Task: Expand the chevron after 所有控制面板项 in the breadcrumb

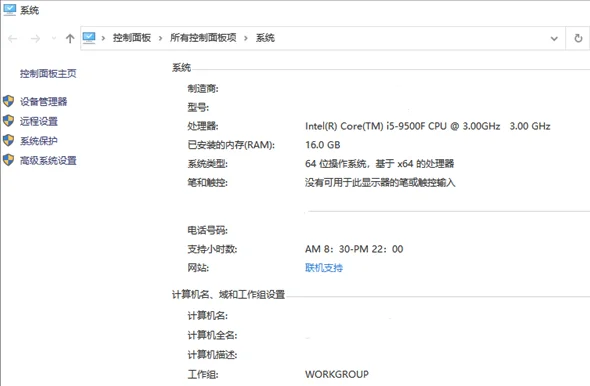Action: 246,38
